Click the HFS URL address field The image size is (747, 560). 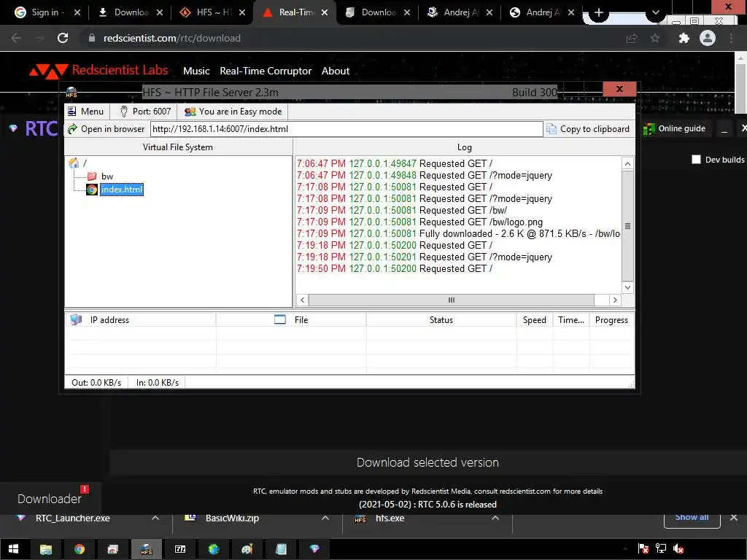(347, 129)
